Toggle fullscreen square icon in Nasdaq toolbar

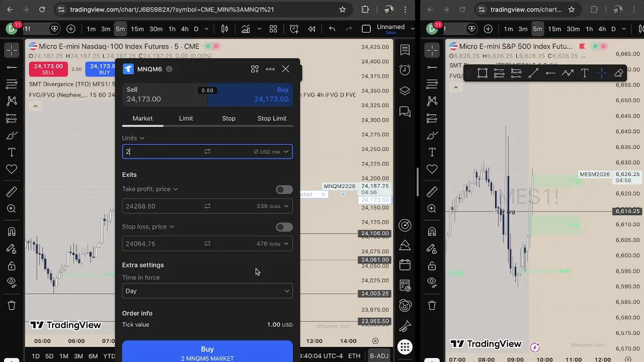pos(366,29)
